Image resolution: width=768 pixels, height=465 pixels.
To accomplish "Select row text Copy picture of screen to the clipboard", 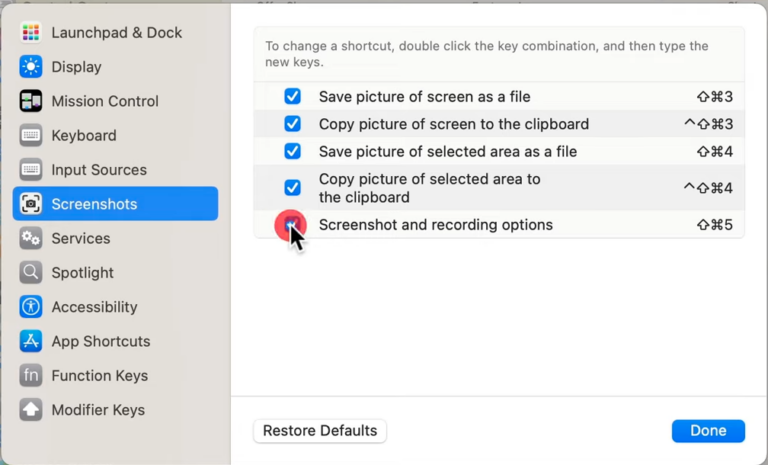I will 454,124.
